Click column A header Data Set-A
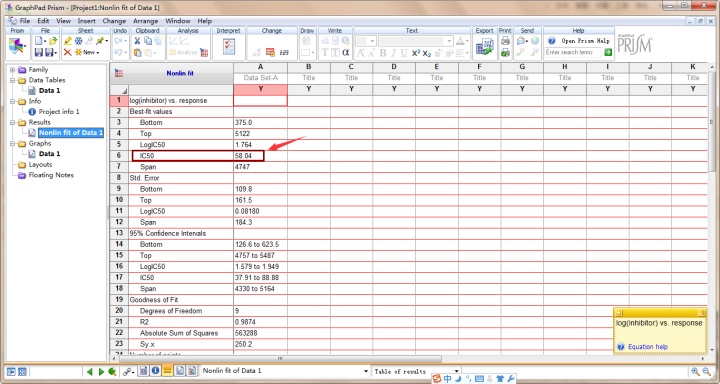 pos(260,78)
